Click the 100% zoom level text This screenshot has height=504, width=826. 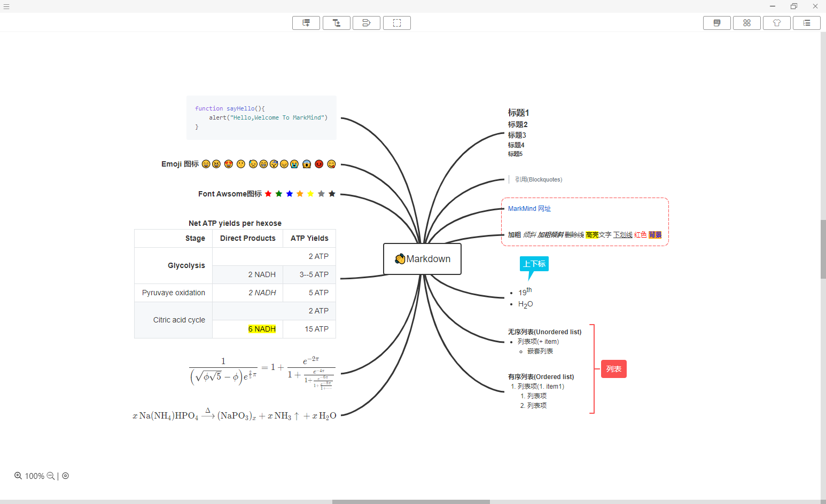pos(35,476)
